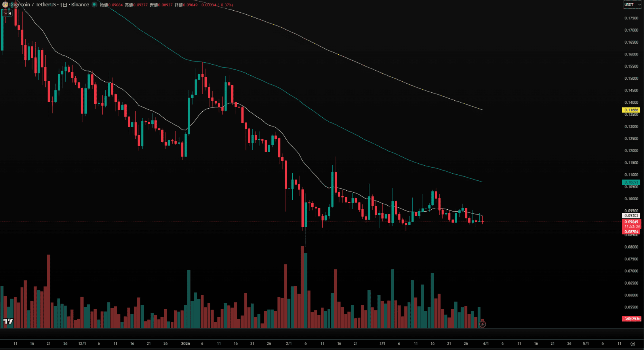Image resolution: width=644 pixels, height=350 pixels.
Task: Open the USDT currency dropdown
Action: pos(632,5)
